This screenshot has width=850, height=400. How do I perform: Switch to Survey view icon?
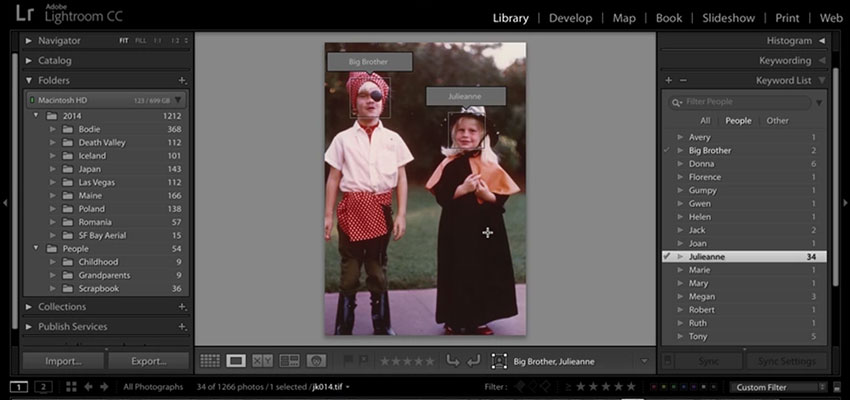tap(290, 361)
